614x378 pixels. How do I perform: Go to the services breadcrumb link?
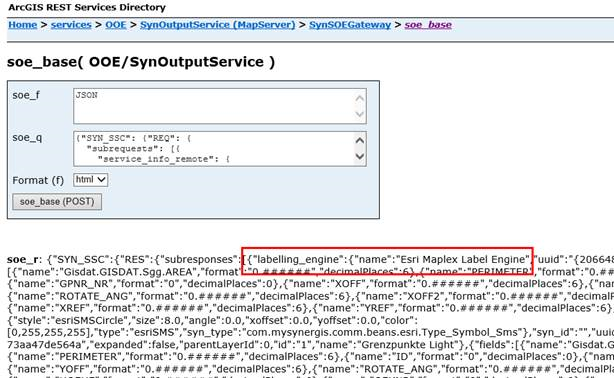(71, 25)
